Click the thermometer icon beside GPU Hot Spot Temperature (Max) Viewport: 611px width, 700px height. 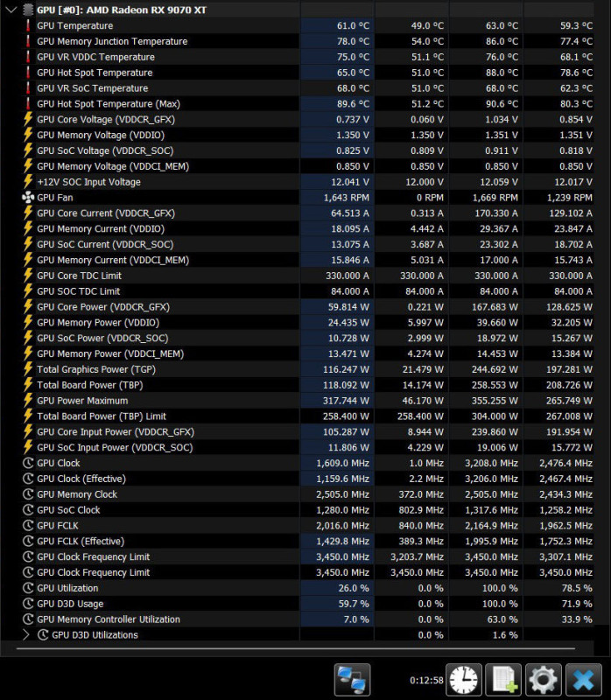pyautogui.click(x=28, y=103)
